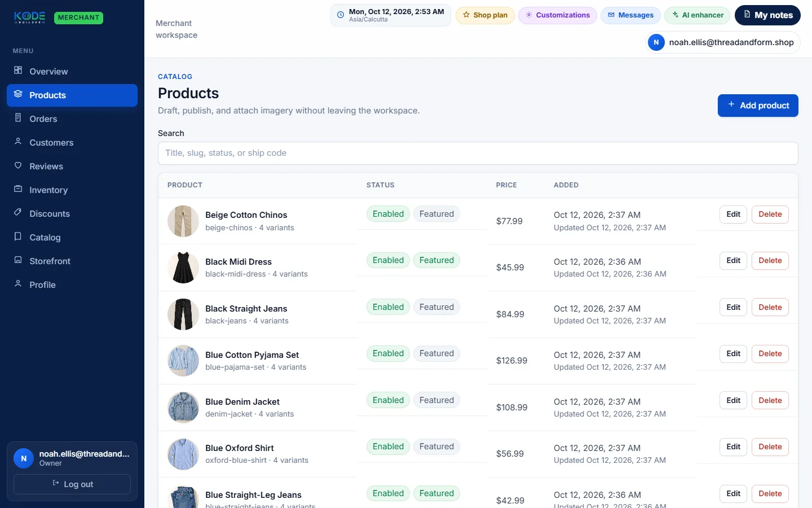Go to Inventory in the menu
812x508 pixels.
tap(72, 190)
